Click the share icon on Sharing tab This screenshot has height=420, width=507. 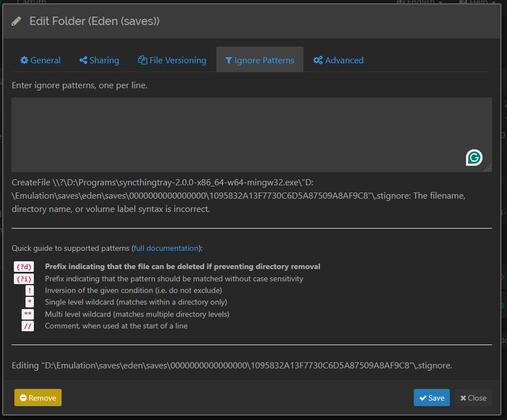[83, 60]
